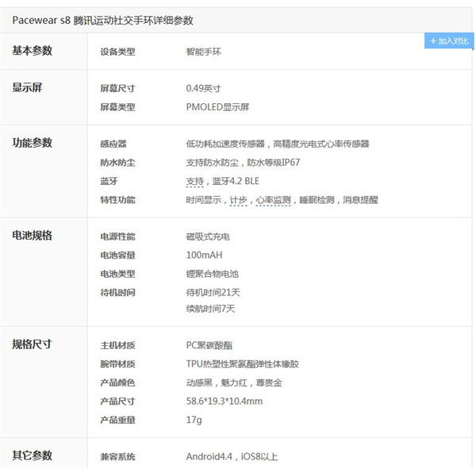The height and width of the screenshot is (469, 476).
Task: Select the 时间显示 feature text
Action: coord(203,200)
